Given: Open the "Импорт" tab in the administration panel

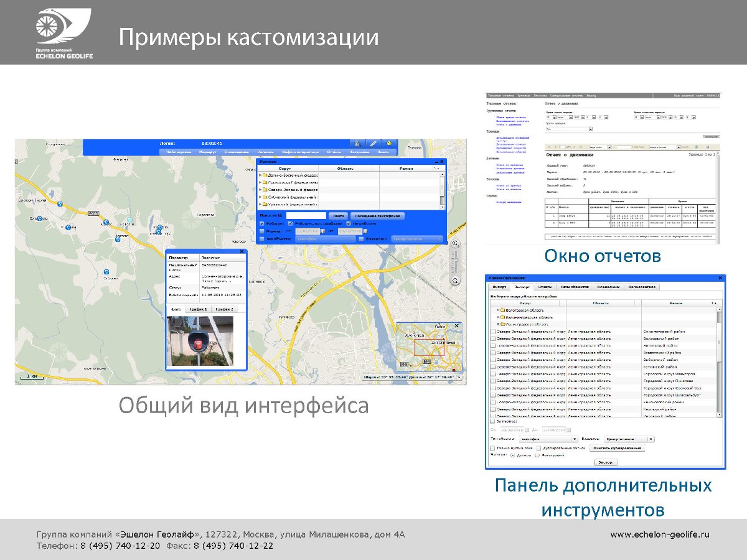Looking at the screenshot, I should [x=499, y=287].
